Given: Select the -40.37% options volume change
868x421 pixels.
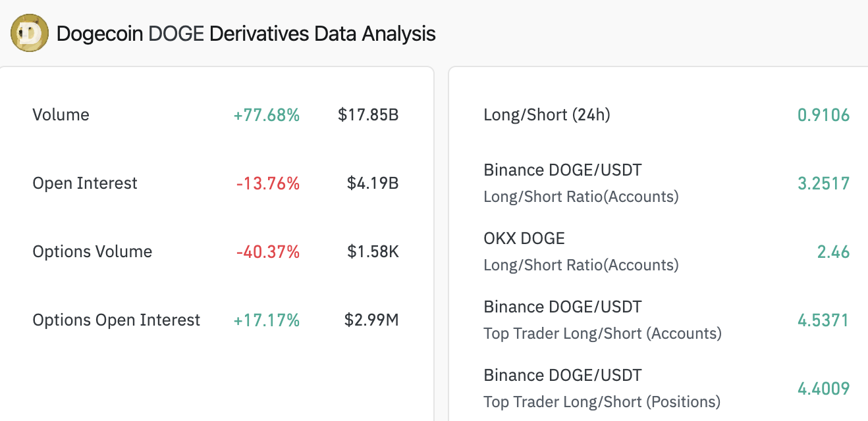Looking at the screenshot, I should click(267, 251).
